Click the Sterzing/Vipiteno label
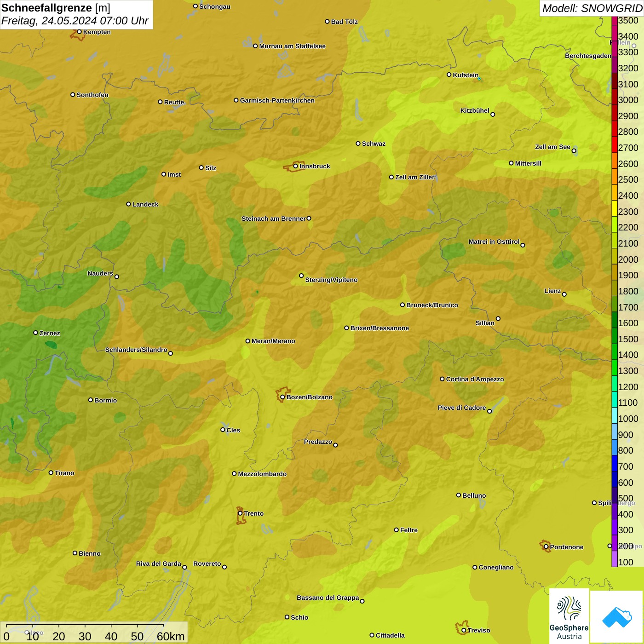644x644 pixels. pyautogui.click(x=331, y=280)
